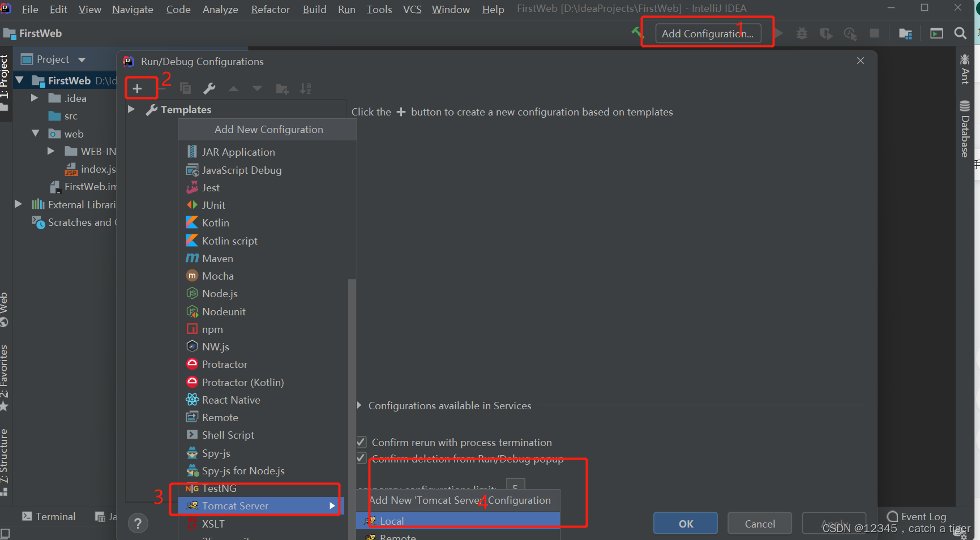Collapse the web folder node
This screenshot has height=540, width=980.
click(x=36, y=134)
